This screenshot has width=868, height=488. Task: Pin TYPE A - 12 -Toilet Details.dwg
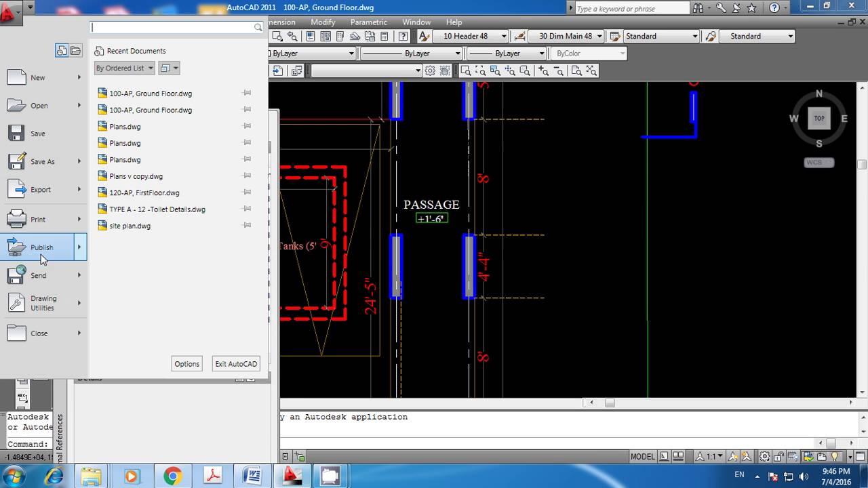pyautogui.click(x=247, y=209)
